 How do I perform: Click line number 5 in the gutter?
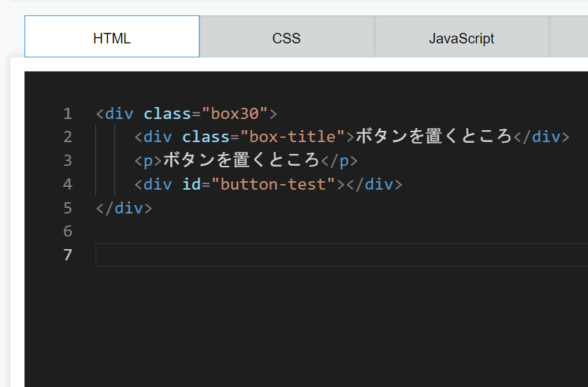point(67,208)
